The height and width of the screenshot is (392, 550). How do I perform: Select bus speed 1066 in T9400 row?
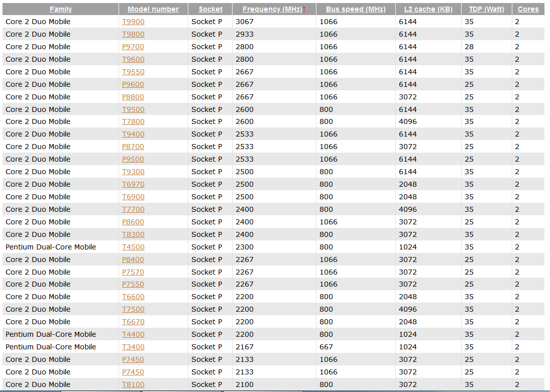[x=328, y=135]
